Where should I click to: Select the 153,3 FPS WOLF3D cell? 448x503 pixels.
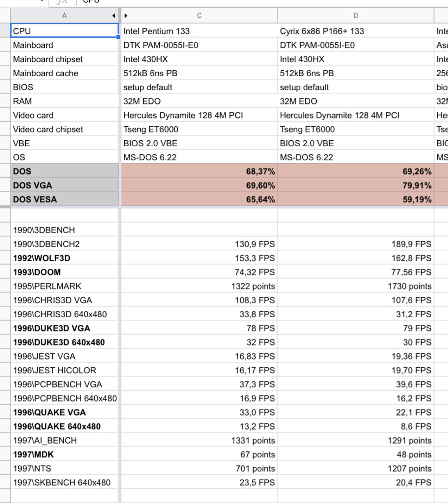point(199,258)
